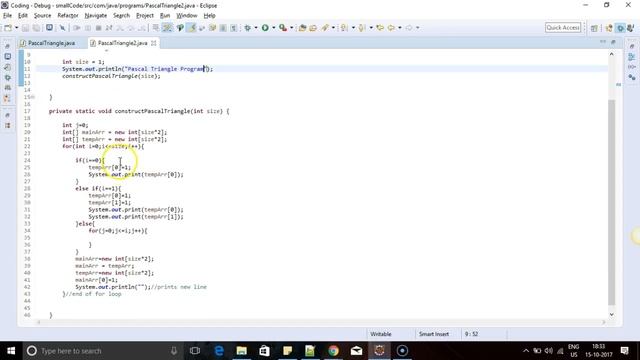Click the Run External Tools icon
640x360 pixels.
coord(283,28)
